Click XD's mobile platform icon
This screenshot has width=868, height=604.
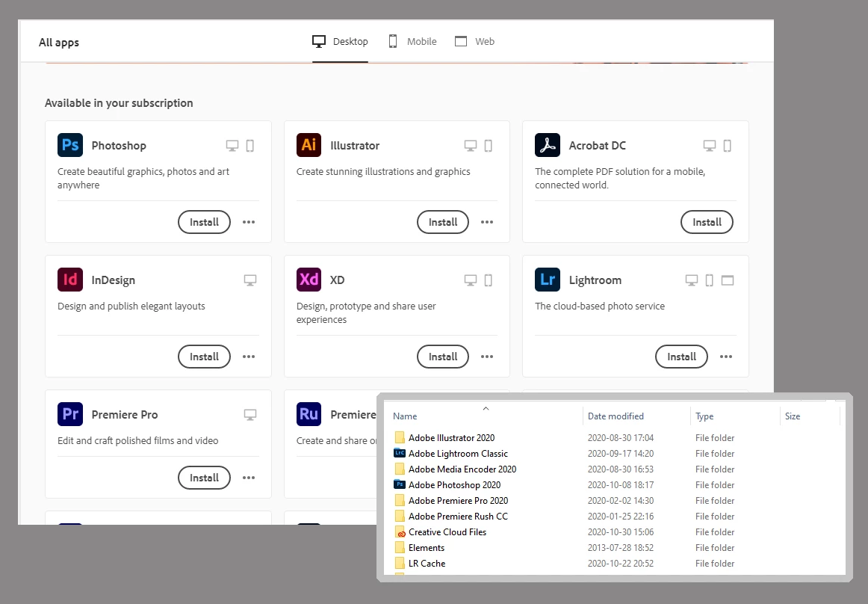tap(489, 280)
